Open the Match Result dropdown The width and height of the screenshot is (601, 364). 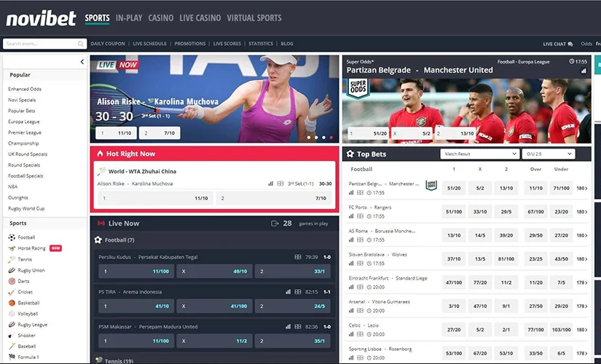(x=480, y=154)
